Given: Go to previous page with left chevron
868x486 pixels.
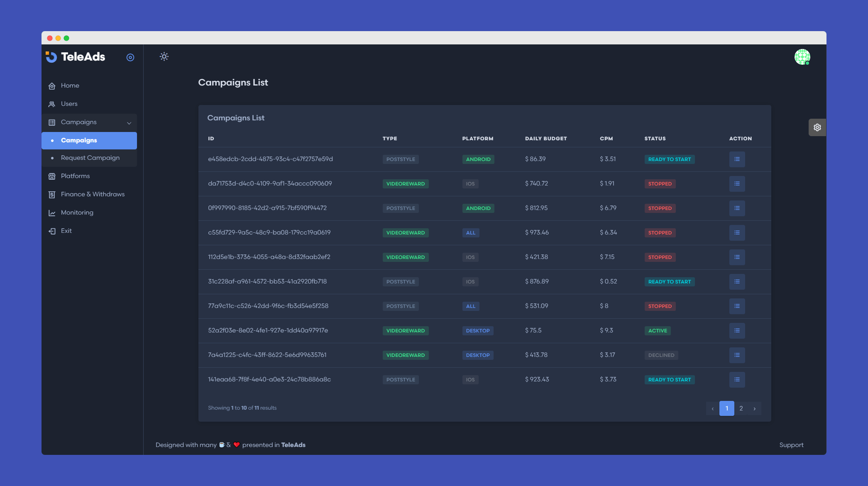Looking at the screenshot, I should coord(713,408).
